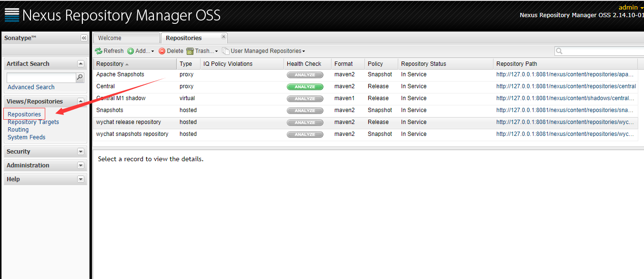The width and height of the screenshot is (644, 279).
Task: Open the Add repository menu
Action: tap(141, 51)
